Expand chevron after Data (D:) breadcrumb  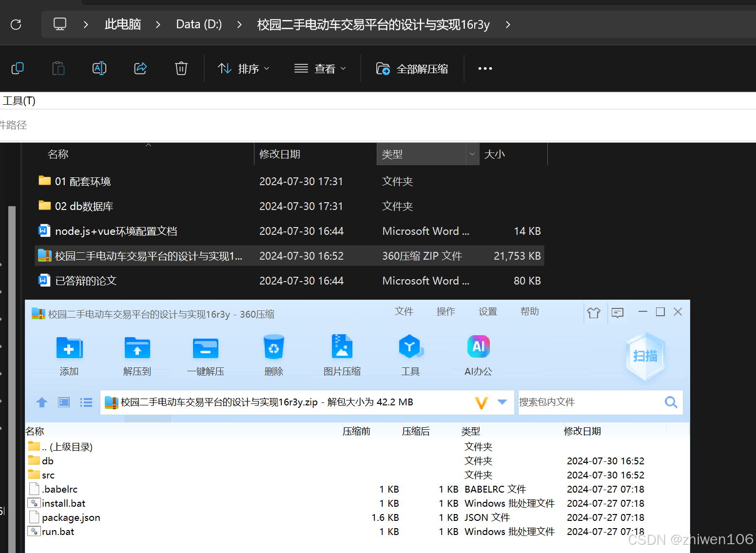239,24
